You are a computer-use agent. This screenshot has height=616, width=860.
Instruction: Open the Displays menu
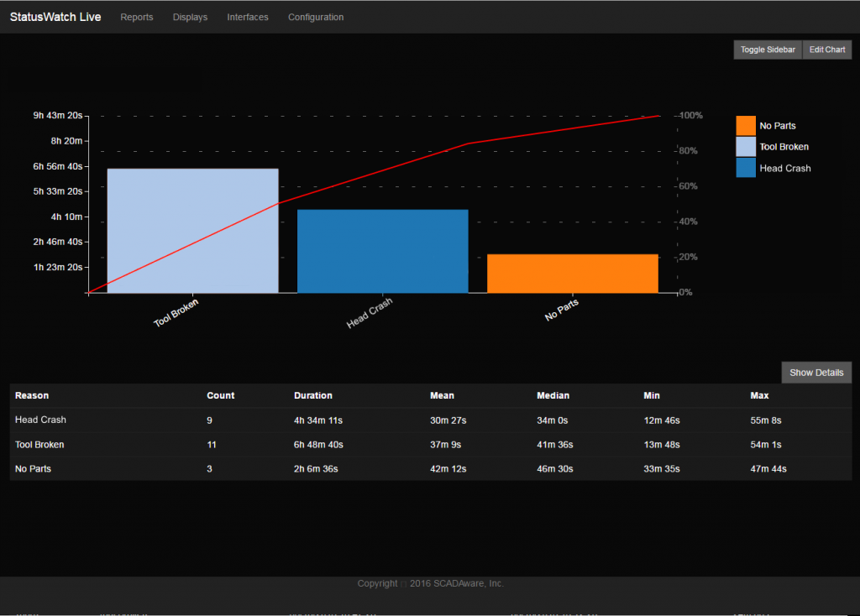190,17
